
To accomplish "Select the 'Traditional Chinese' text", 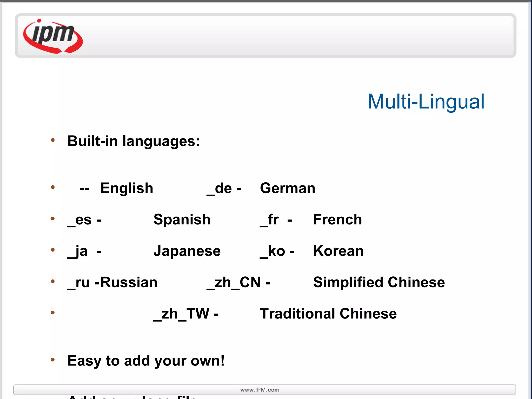I will pos(328,314).
